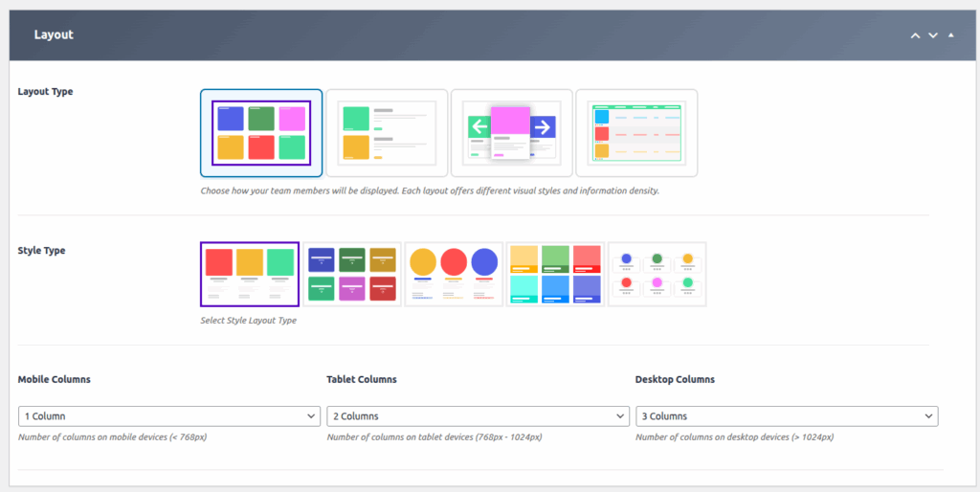Click the Layout panel header title

coord(54,35)
